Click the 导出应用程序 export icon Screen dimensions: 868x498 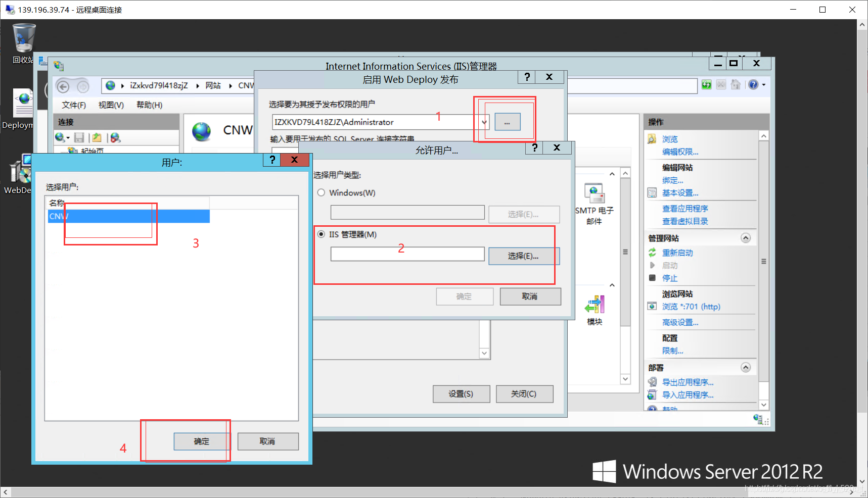click(x=652, y=382)
